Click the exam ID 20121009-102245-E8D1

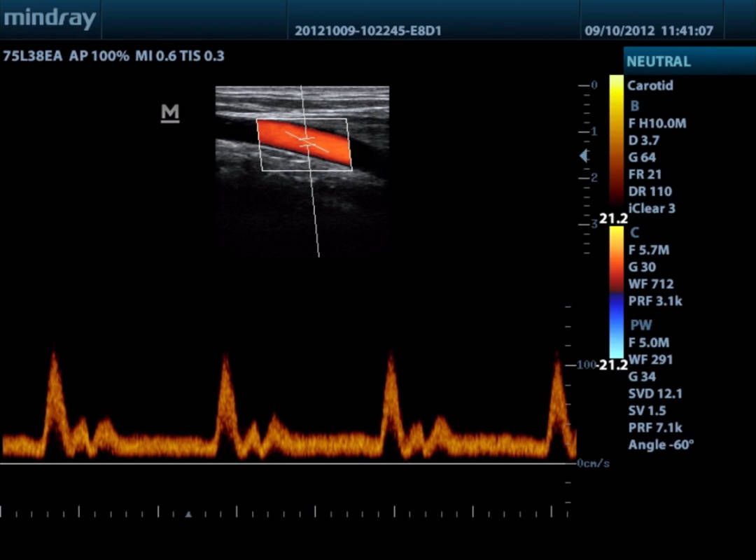[x=367, y=31]
